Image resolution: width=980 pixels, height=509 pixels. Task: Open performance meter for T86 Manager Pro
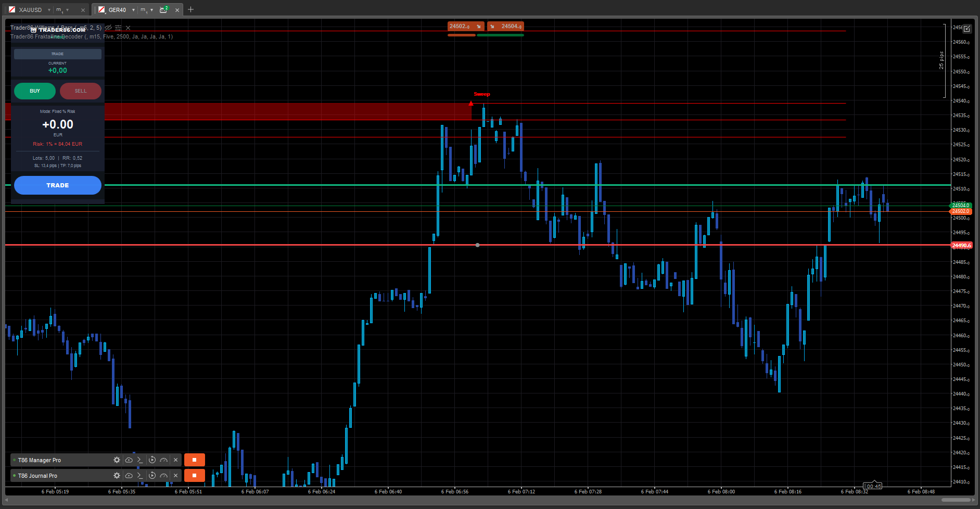pyautogui.click(x=163, y=460)
